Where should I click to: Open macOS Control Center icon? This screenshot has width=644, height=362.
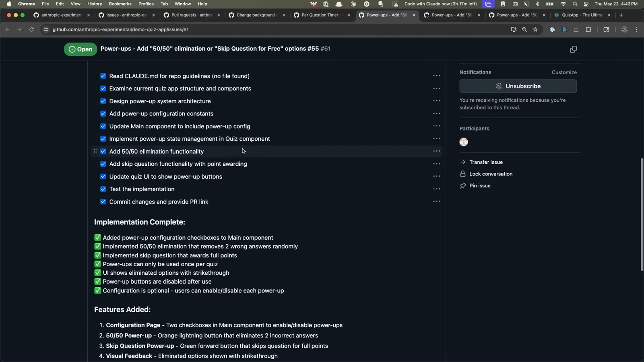tap(586, 4)
